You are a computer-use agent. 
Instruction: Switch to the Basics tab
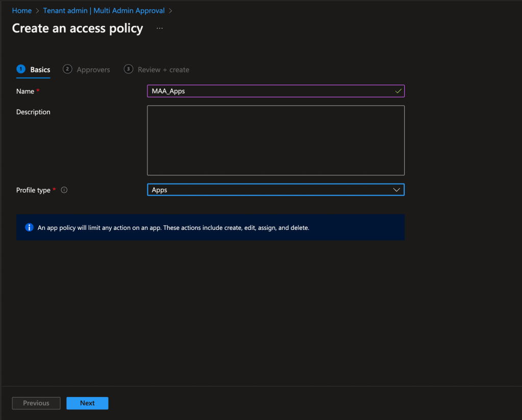40,70
